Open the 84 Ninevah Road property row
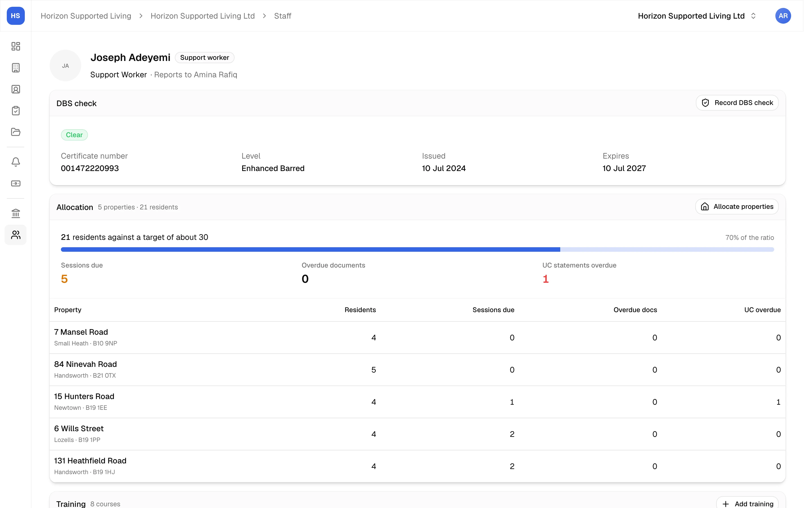The image size is (812, 508). pos(417,370)
